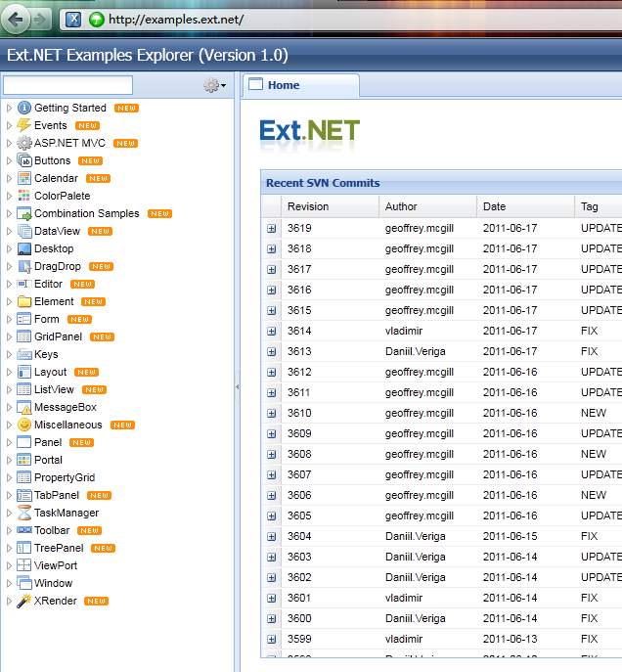This screenshot has height=672, width=622.
Task: Click the Portal category icon
Action: [24, 460]
